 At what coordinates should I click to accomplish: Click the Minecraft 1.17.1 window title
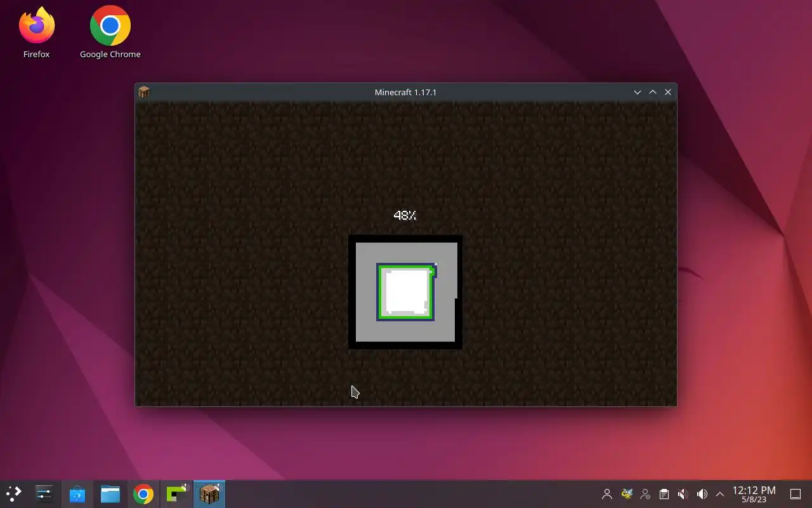405,92
